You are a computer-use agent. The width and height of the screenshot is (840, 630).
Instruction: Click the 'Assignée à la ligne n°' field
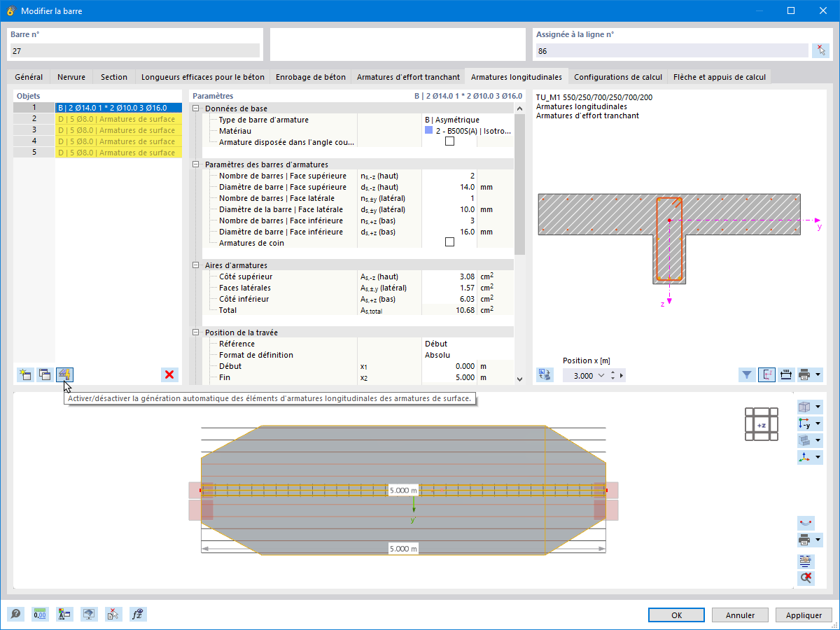coord(672,50)
